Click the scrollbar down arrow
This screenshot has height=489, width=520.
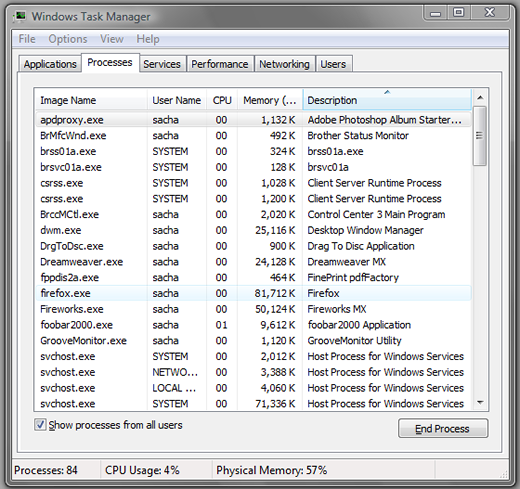[480, 402]
